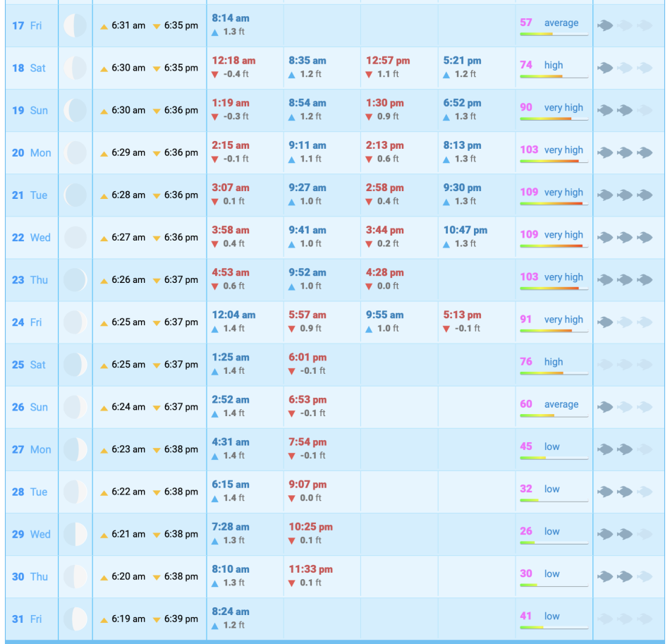Click the moon icon for Wednesday 29
670x644 pixels.
click(x=75, y=534)
